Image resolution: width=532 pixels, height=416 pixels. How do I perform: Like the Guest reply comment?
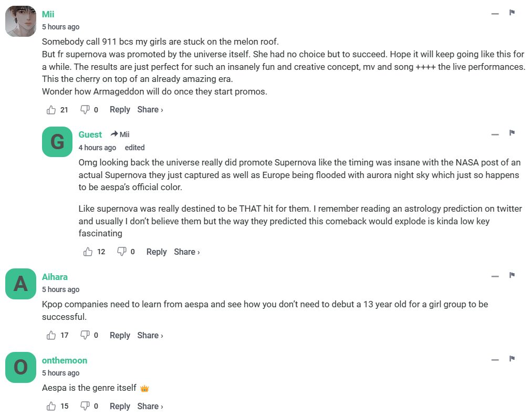tap(88, 252)
